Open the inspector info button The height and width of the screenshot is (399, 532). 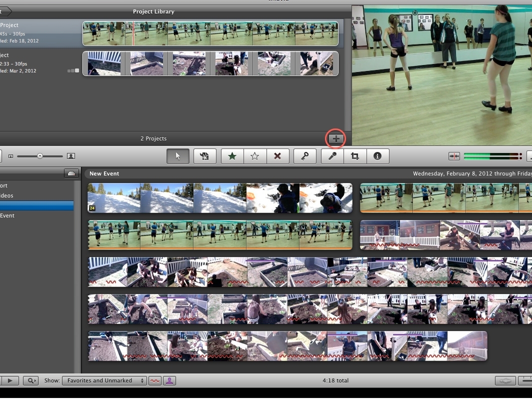(x=377, y=156)
